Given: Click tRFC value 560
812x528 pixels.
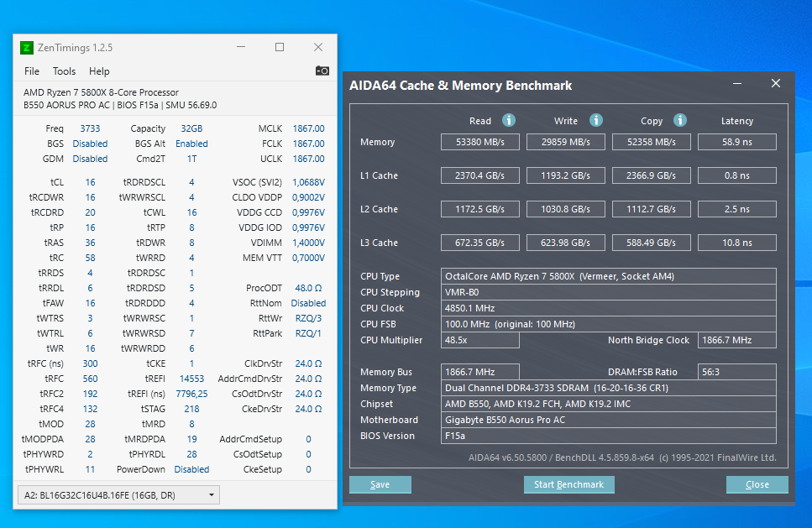Looking at the screenshot, I should (x=90, y=379).
